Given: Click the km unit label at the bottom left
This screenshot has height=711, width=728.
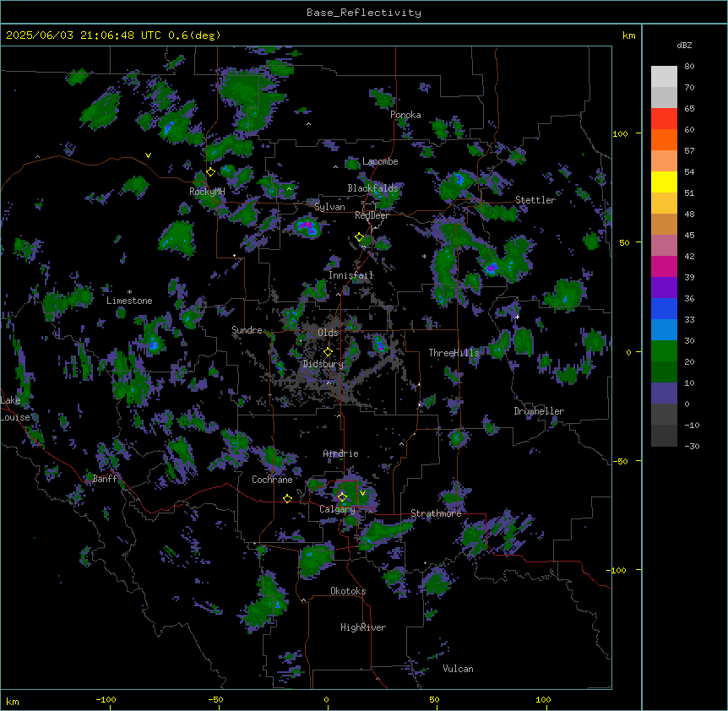Looking at the screenshot, I should pos(13,701).
